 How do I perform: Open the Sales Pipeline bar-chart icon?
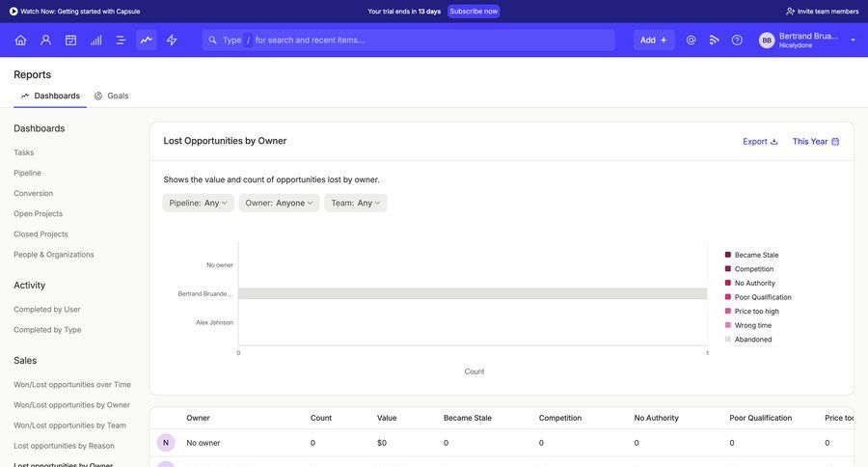coord(95,40)
